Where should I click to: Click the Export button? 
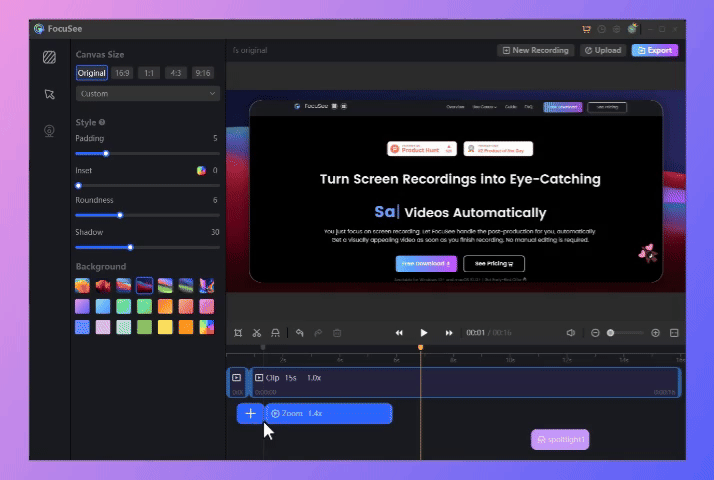pyautogui.click(x=655, y=50)
